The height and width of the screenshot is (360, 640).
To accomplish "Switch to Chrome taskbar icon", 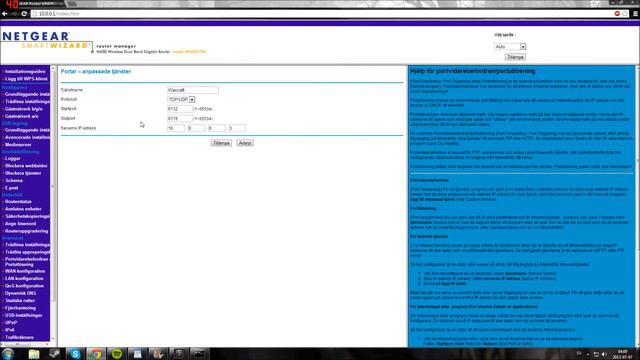I will [x=96, y=354].
